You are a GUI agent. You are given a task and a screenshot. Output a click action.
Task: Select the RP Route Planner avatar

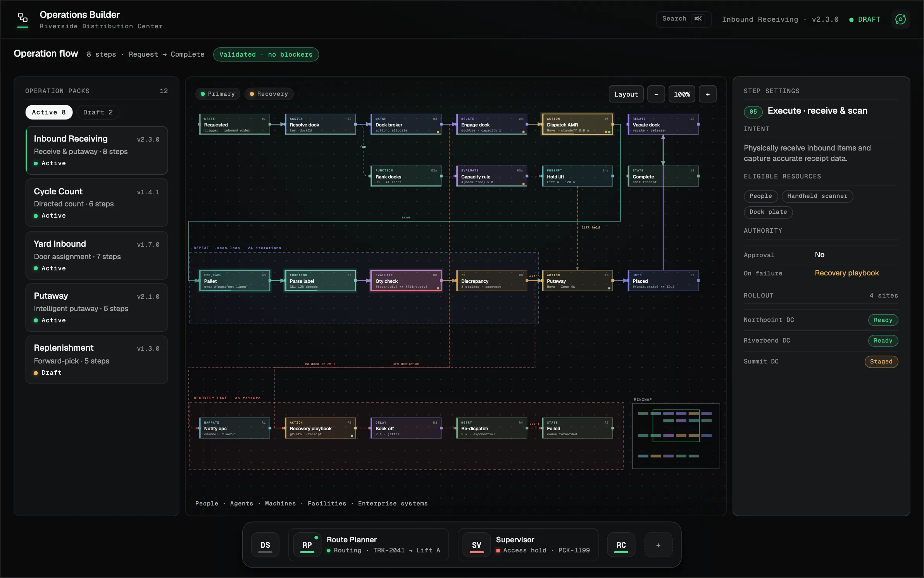[307, 545]
